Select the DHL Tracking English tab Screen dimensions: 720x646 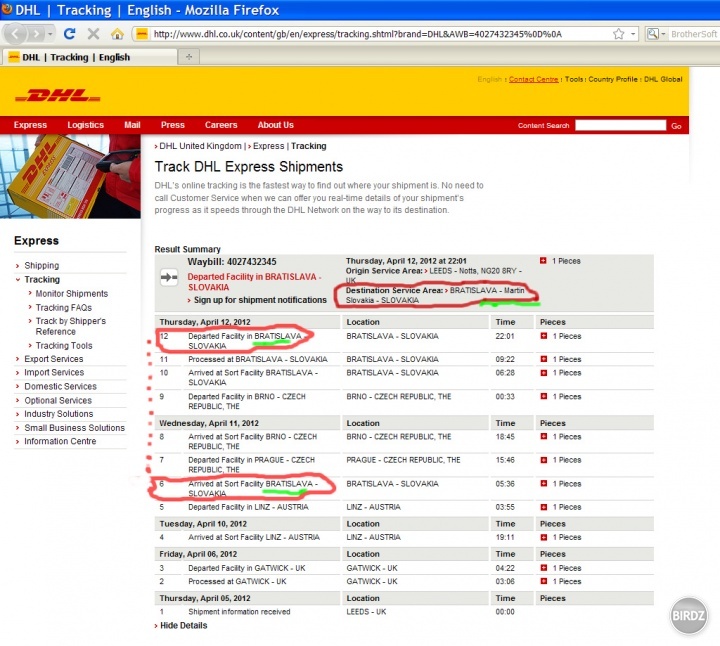point(90,57)
